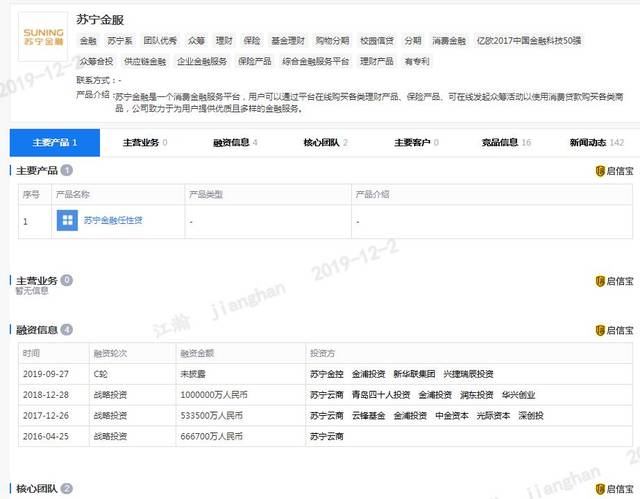The width and height of the screenshot is (640, 499).
Task: Click the 533500万人民币 funding amount
Action: (x=211, y=416)
